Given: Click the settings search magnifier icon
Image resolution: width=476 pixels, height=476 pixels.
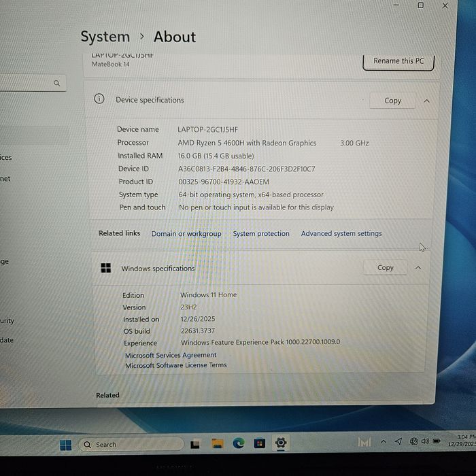Looking at the screenshot, I should click(x=56, y=83).
